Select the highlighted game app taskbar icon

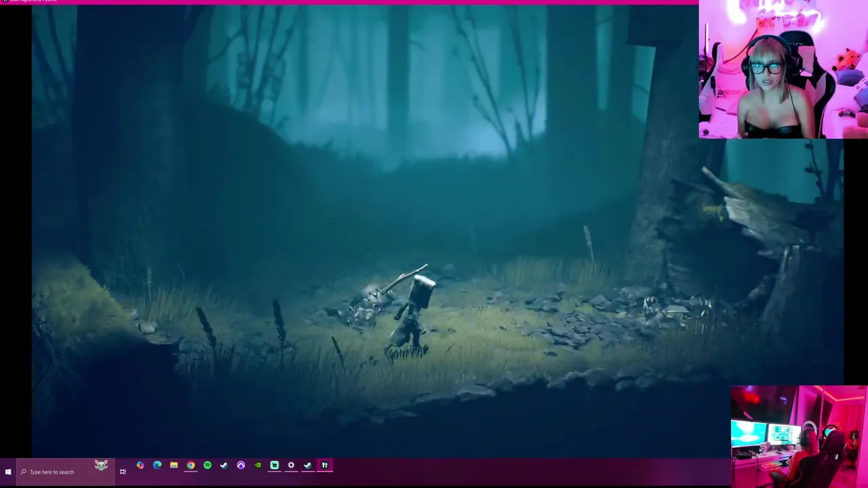coord(325,465)
